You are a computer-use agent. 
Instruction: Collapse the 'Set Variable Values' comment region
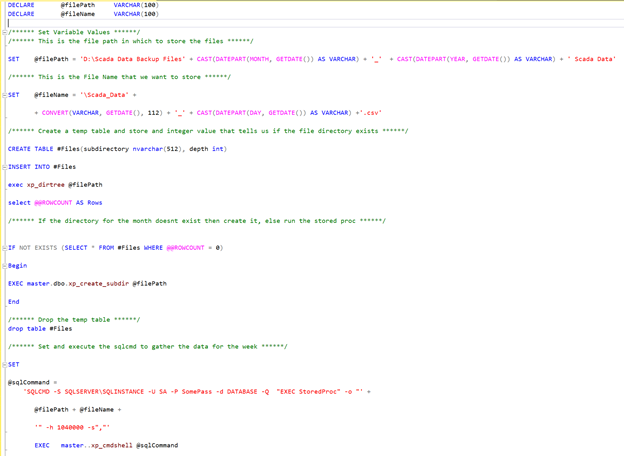4,32
